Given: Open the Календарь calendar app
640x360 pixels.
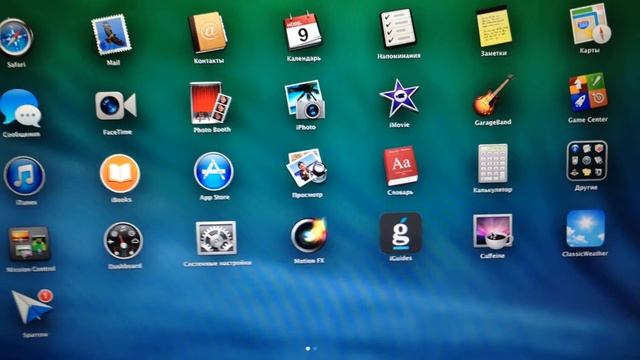Looking at the screenshot, I should (x=302, y=32).
